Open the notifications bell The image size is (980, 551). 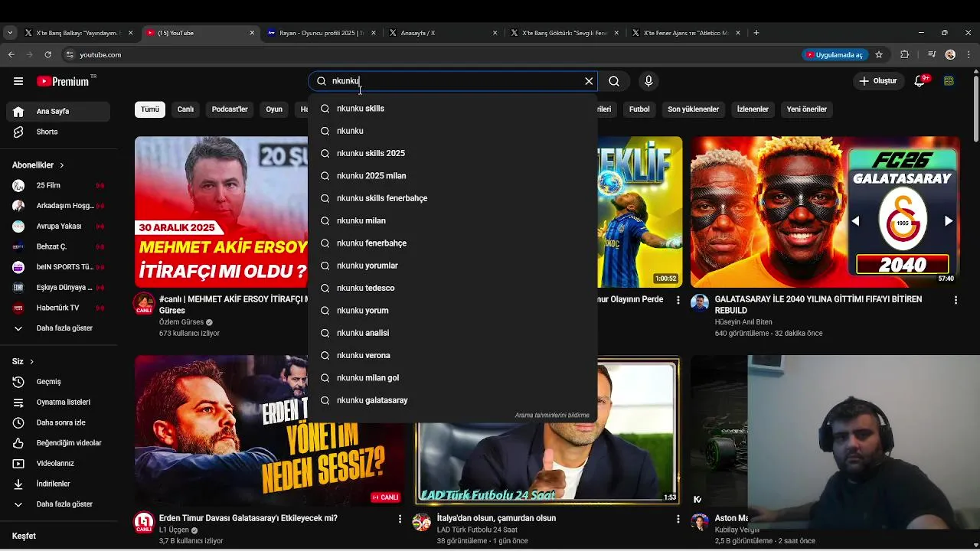(920, 81)
